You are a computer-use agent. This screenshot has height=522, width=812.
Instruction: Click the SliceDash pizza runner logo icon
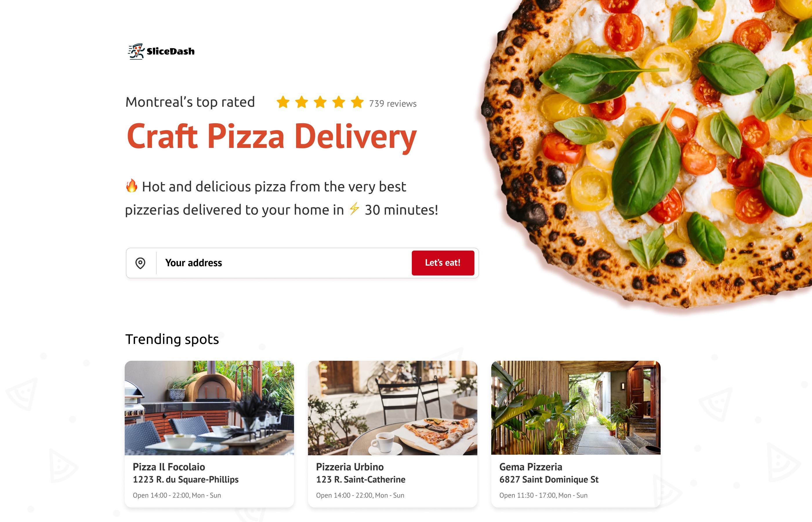click(136, 52)
